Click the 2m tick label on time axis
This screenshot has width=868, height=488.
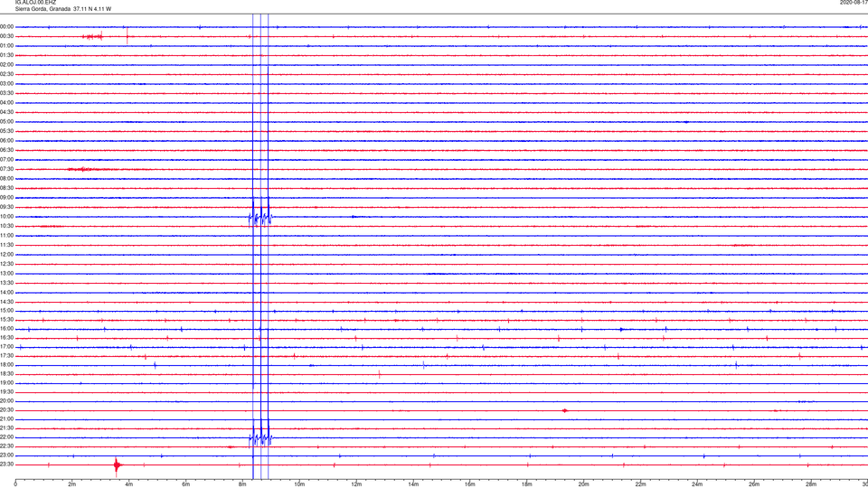72,484
